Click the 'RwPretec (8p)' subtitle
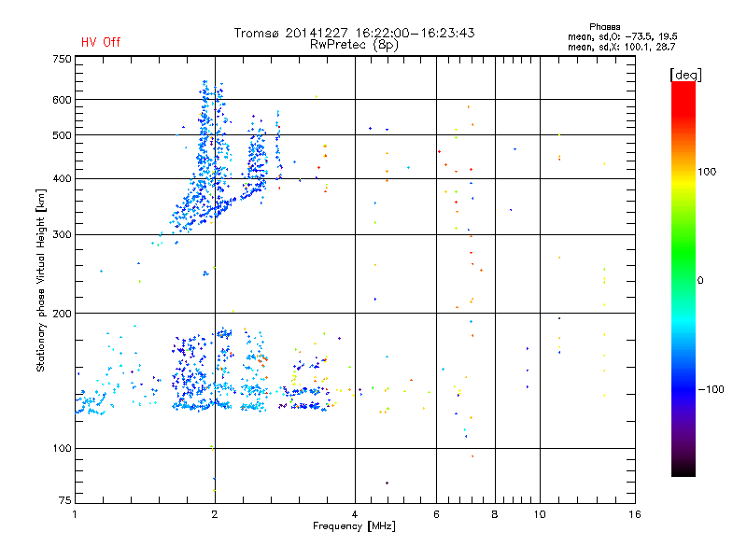This screenshot has width=747, height=560. [354, 45]
